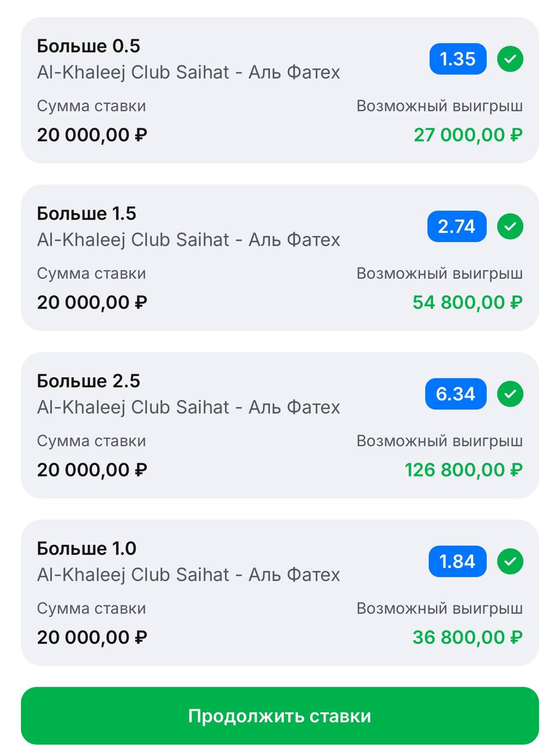Open the Больше 1.5 bet title
This screenshot has height=745, width=560.
[x=87, y=214]
